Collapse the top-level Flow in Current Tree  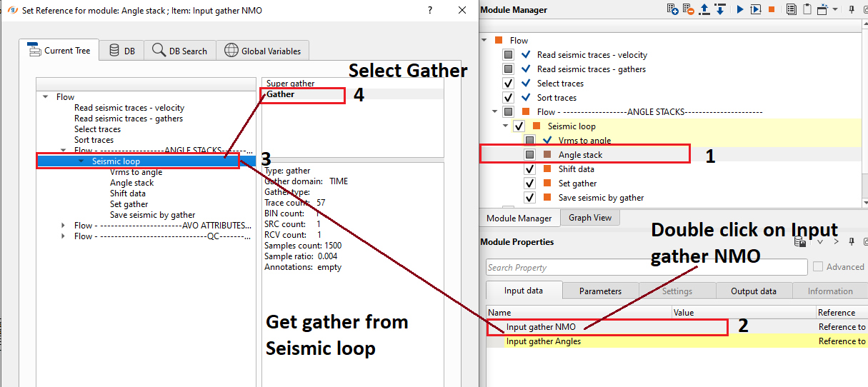point(46,97)
